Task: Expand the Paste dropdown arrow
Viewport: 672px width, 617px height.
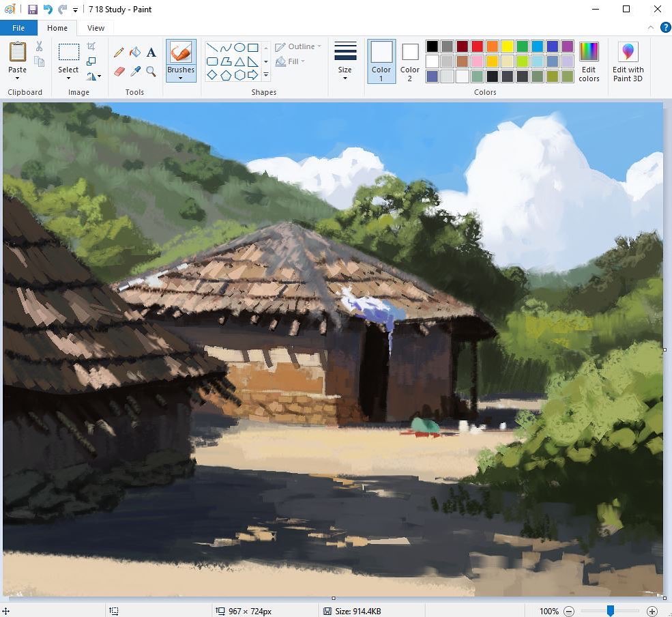Action: tap(18, 78)
